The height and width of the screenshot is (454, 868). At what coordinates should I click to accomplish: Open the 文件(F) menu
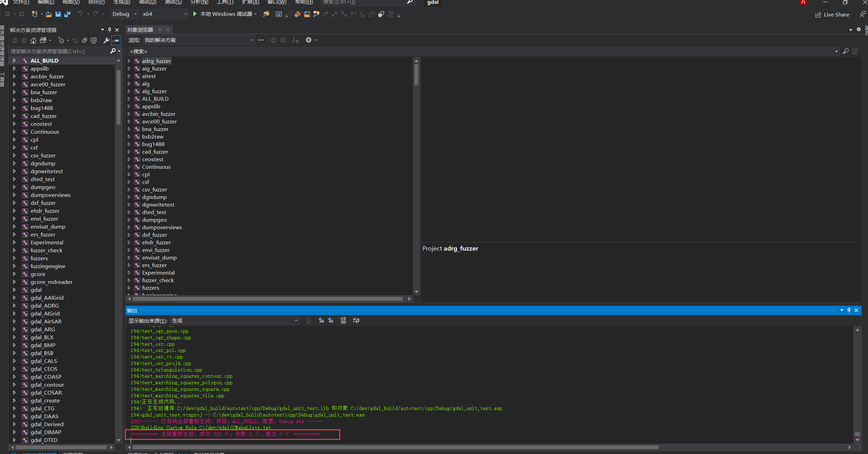(21, 2)
